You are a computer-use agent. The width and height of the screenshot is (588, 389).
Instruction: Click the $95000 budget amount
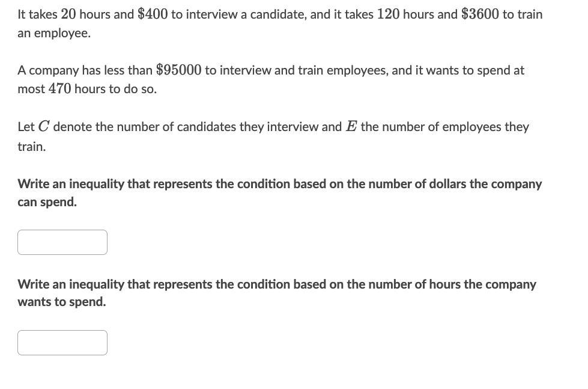(178, 70)
